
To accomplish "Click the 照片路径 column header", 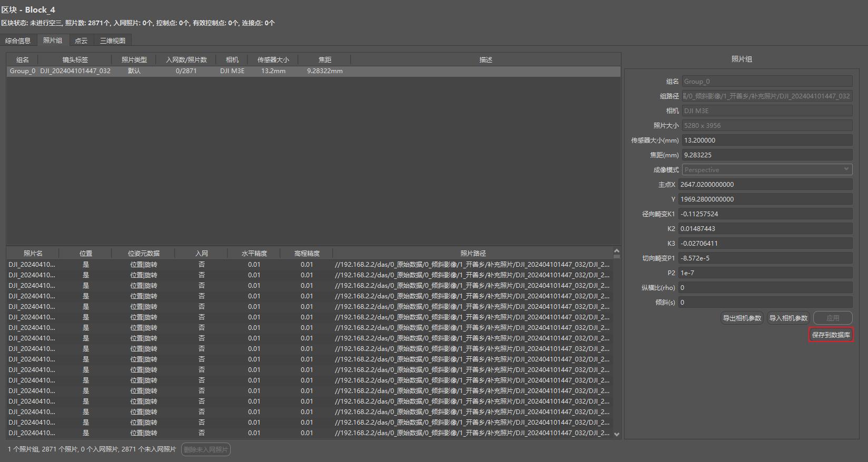I will 473,253.
